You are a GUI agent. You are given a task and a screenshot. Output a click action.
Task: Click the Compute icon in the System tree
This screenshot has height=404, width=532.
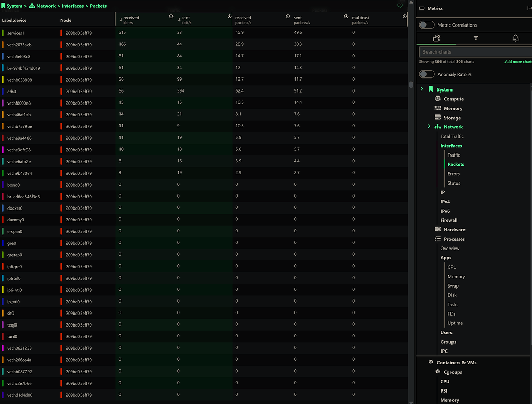point(437,99)
